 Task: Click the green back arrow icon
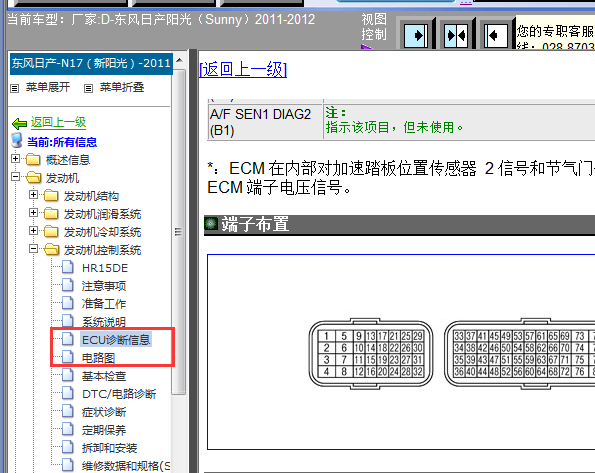coord(19,123)
